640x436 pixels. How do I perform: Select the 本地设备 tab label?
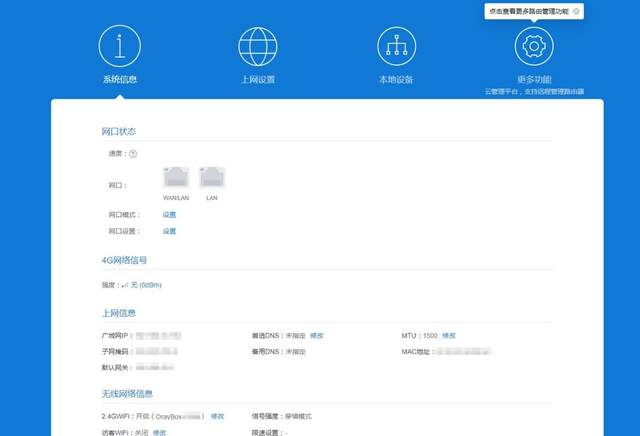pos(396,79)
